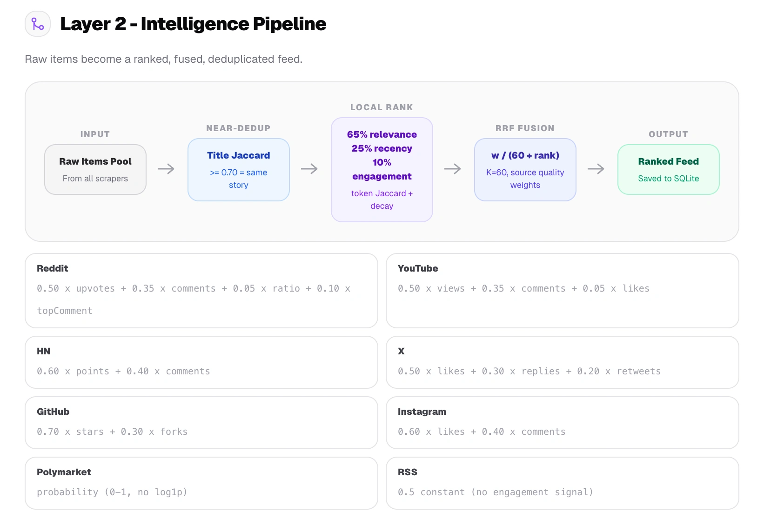Click the Instagram engagement formula card
764x532 pixels.
pos(563,423)
